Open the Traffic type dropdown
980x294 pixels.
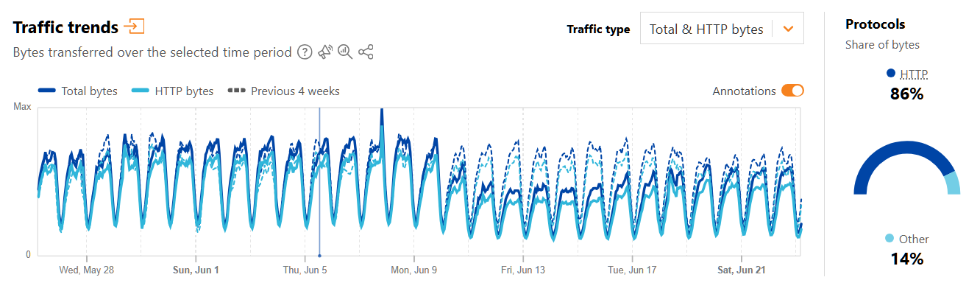[722, 28]
